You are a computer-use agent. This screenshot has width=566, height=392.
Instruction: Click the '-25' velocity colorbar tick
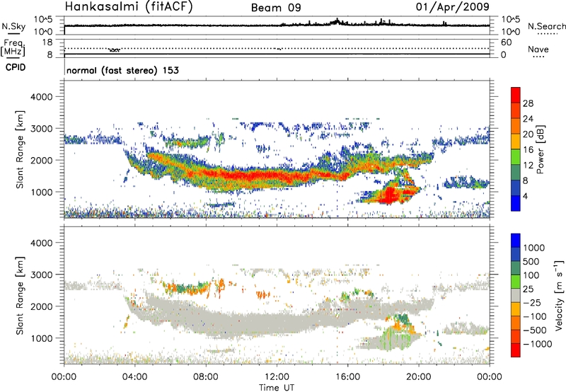point(533,303)
